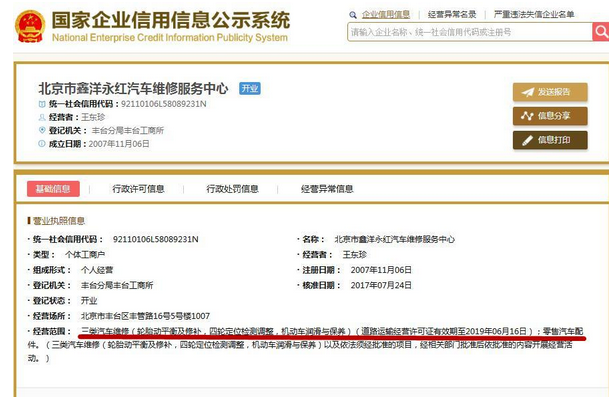
Task: Click the 名称 value in license info
Action: pos(395,239)
